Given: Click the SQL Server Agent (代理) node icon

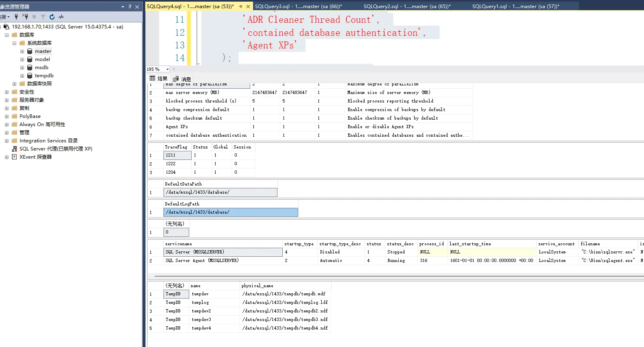Looking at the screenshot, I should click(x=14, y=149).
